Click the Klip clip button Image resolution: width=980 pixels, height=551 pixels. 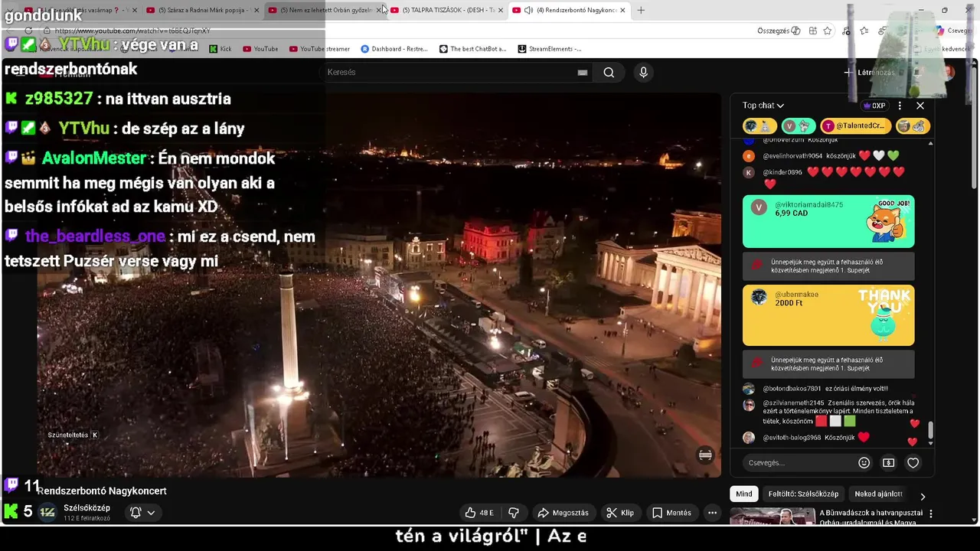point(620,513)
